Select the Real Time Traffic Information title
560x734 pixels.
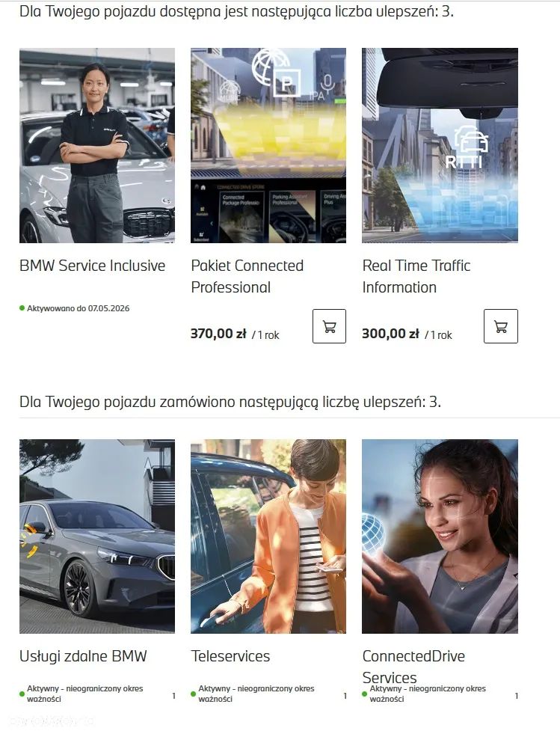coord(416,276)
